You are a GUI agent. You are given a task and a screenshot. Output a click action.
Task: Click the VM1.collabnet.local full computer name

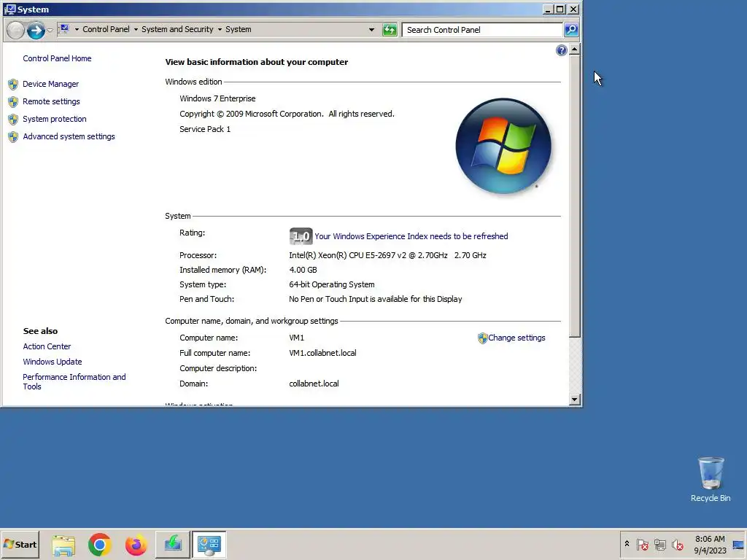click(x=322, y=353)
